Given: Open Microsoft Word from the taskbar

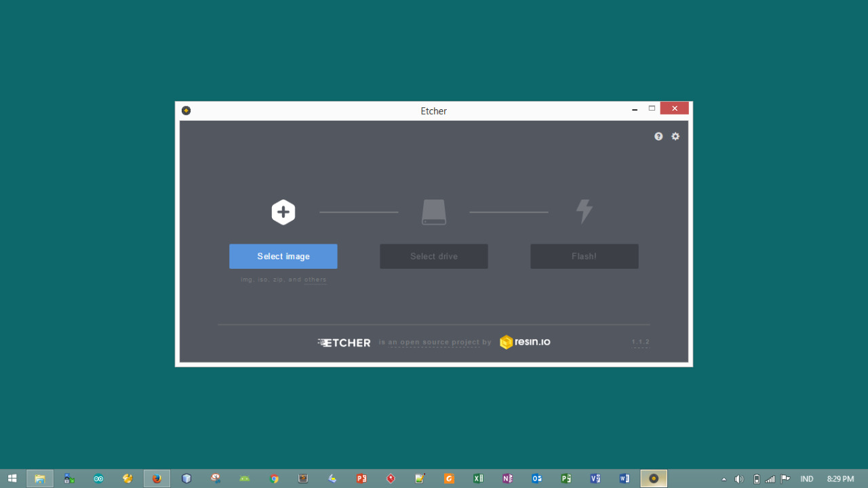Looking at the screenshot, I should (624, 478).
